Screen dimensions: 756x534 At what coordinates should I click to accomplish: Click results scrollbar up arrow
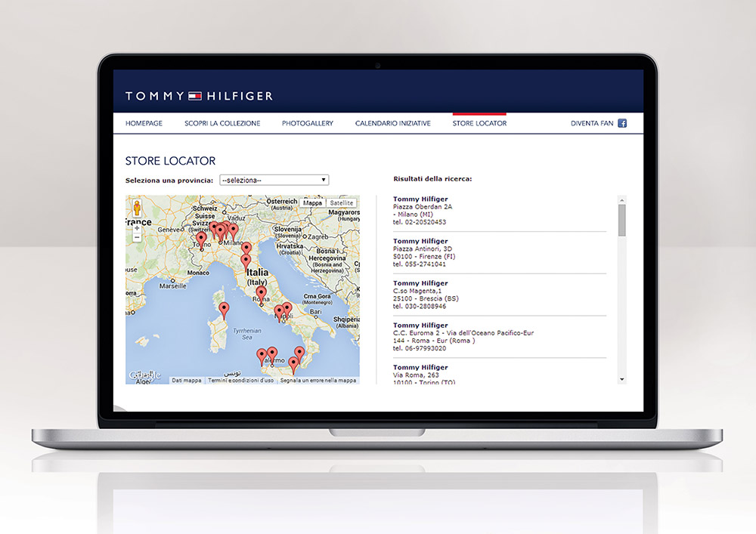coord(622,200)
